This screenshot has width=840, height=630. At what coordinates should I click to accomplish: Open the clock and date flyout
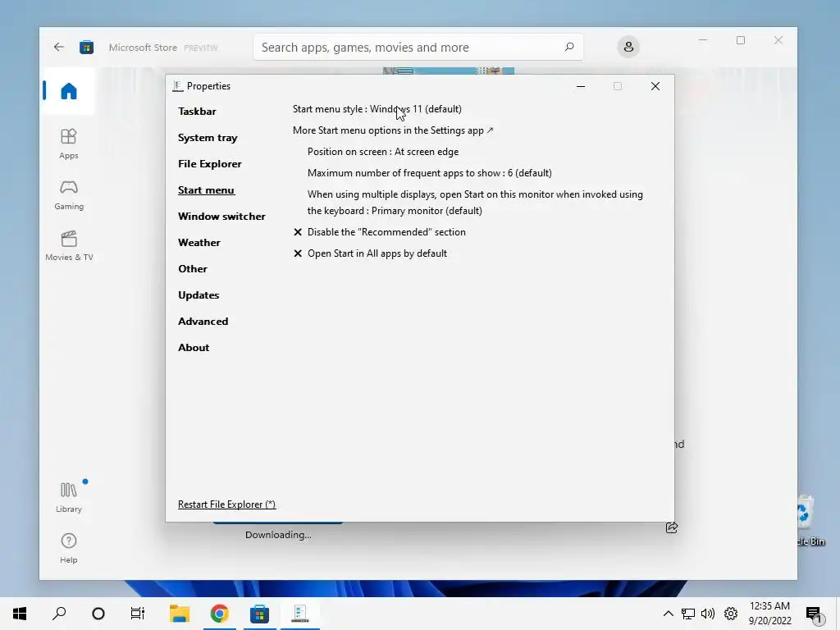(769, 614)
